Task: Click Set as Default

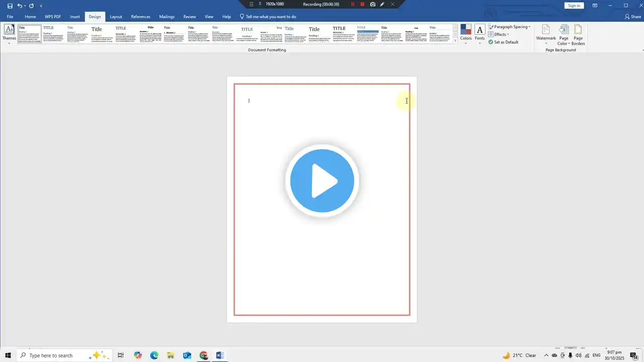Action: pos(503,42)
